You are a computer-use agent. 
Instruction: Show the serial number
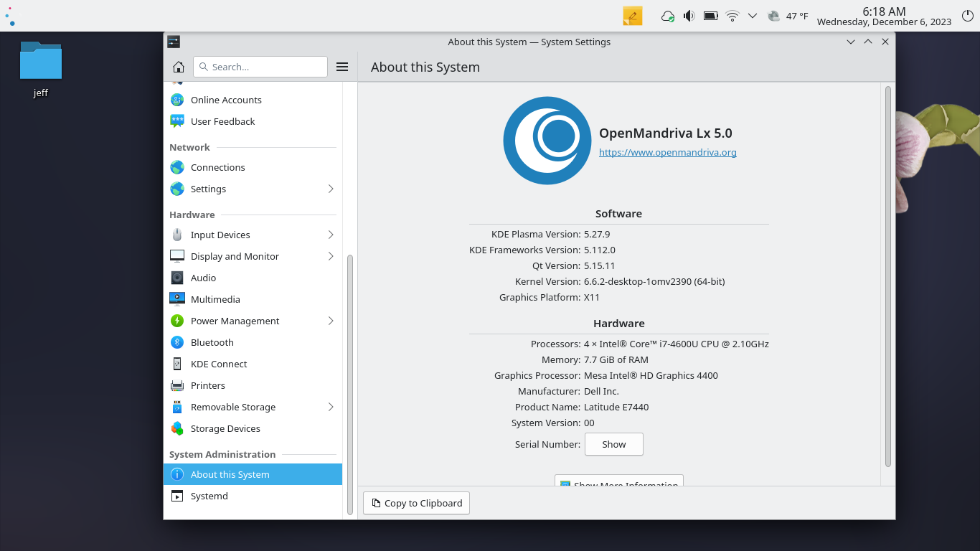tap(614, 444)
